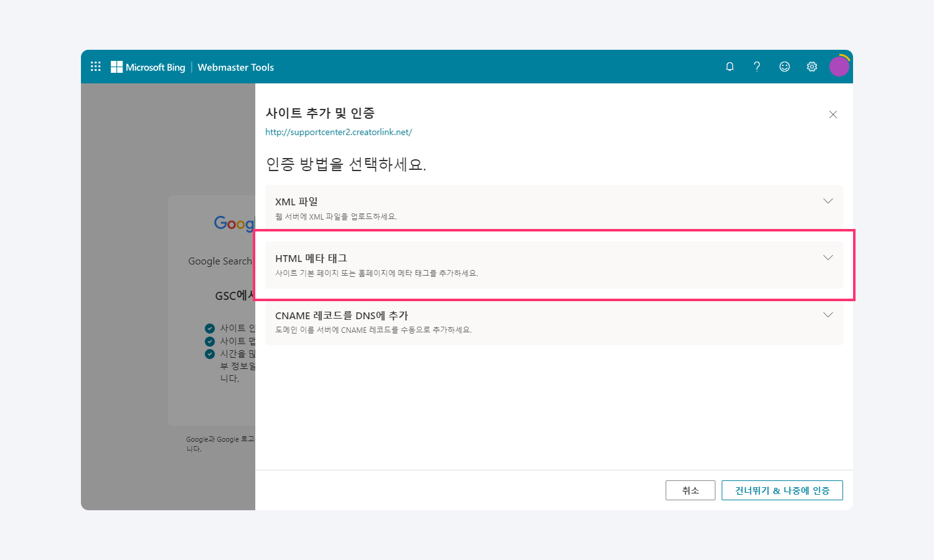Click the Google logo in background card
This screenshot has height=560, width=934.
235,223
